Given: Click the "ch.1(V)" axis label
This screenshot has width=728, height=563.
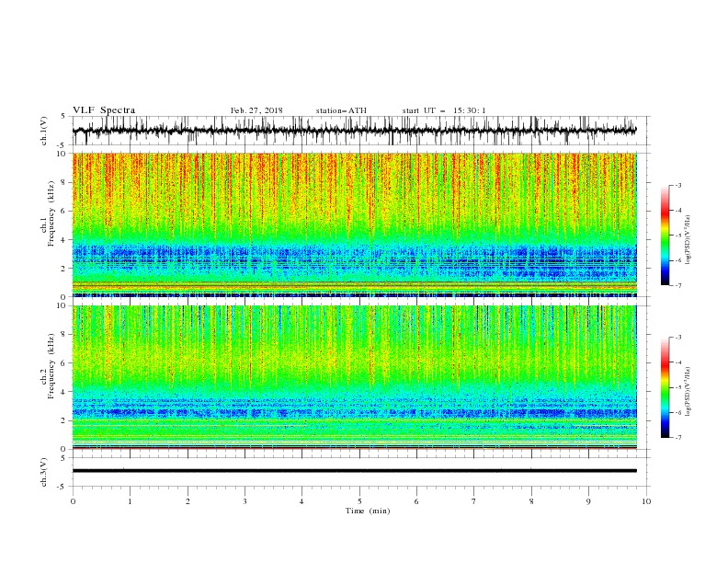Looking at the screenshot, I should 44,131.
